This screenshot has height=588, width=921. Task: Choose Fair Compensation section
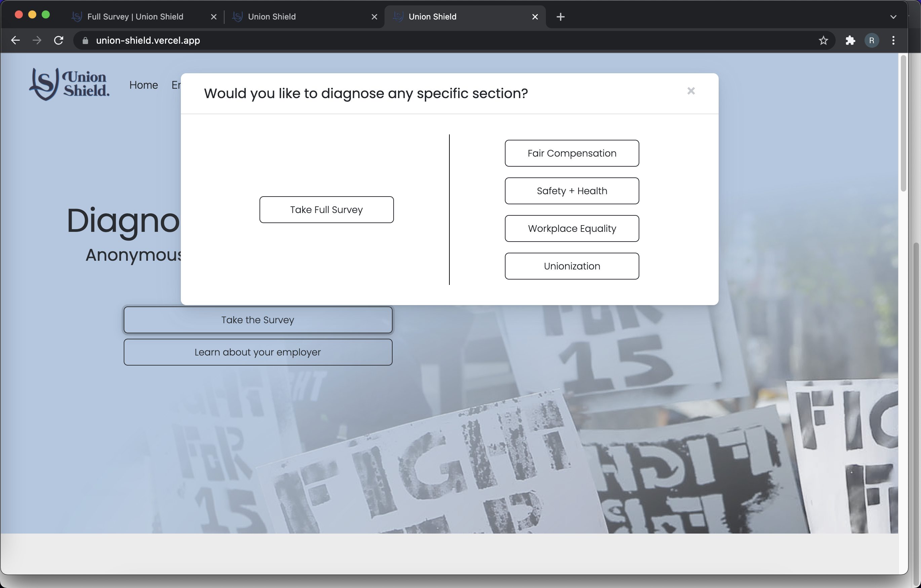tap(571, 153)
